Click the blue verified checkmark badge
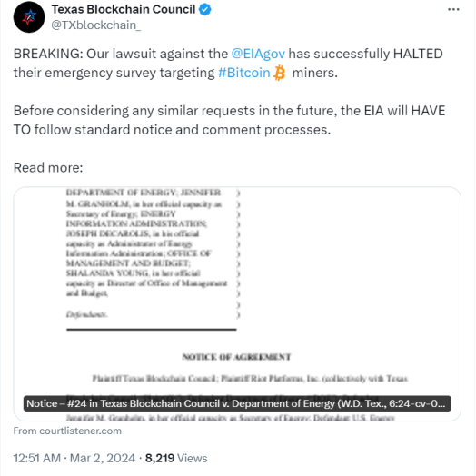476x476 pixels. [x=205, y=9]
